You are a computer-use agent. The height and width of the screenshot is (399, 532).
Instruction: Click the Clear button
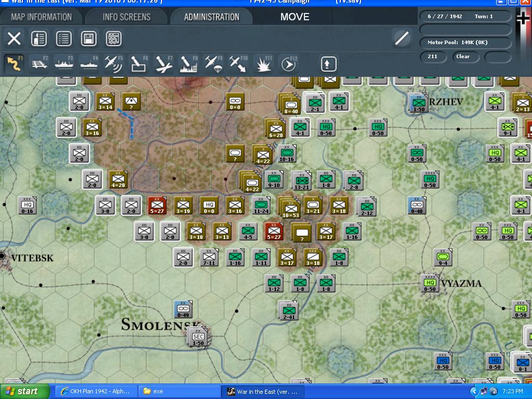pos(465,57)
